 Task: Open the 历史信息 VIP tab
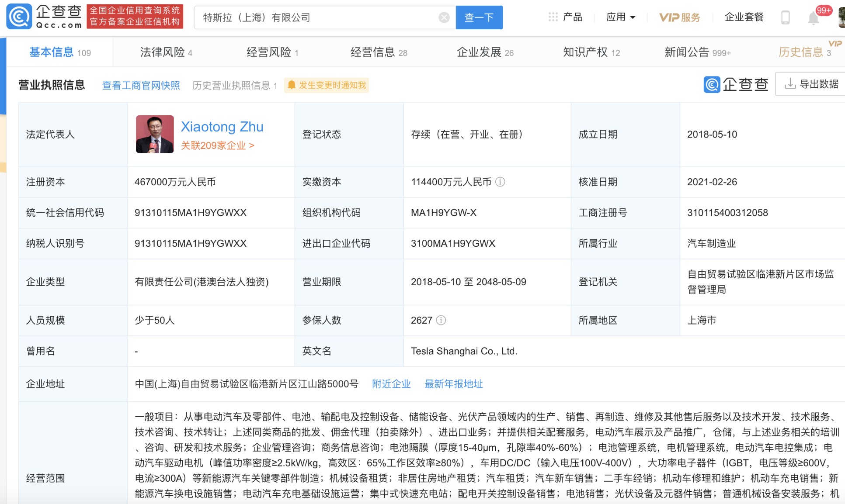tap(805, 52)
